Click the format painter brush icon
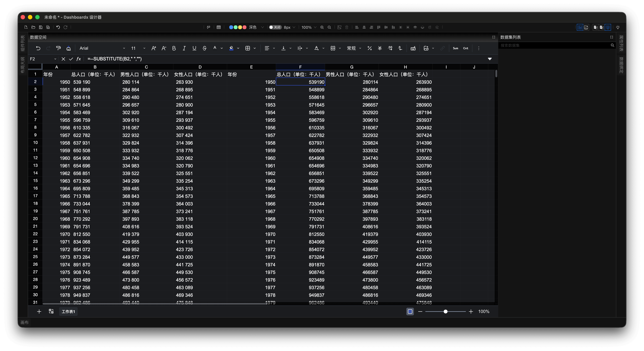 pyautogui.click(x=58, y=48)
